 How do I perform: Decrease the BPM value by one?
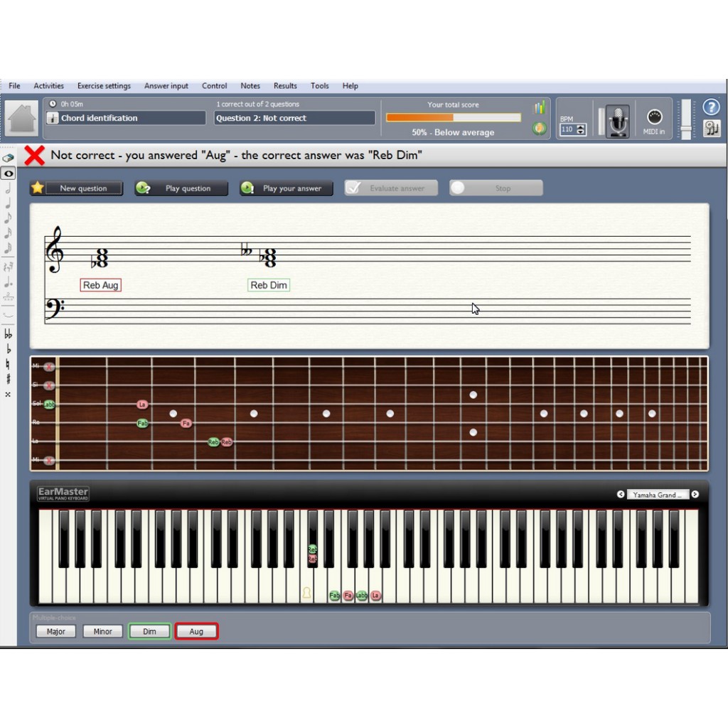(x=580, y=132)
